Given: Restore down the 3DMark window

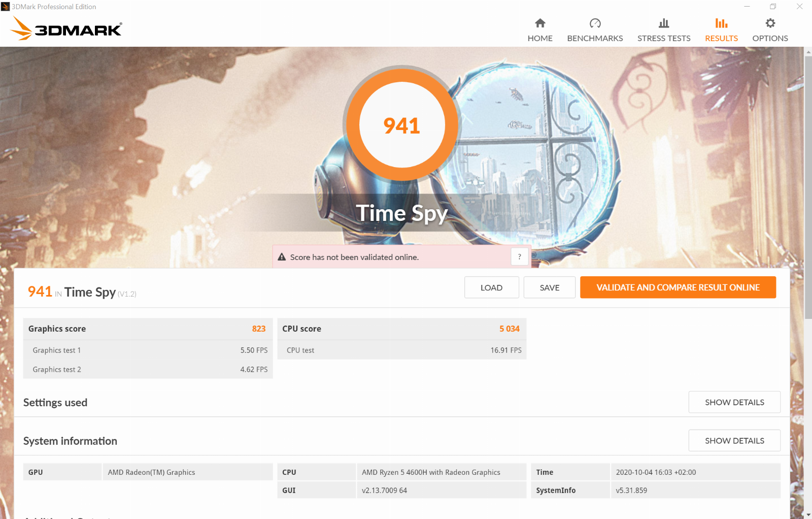Looking at the screenshot, I should (773, 7).
